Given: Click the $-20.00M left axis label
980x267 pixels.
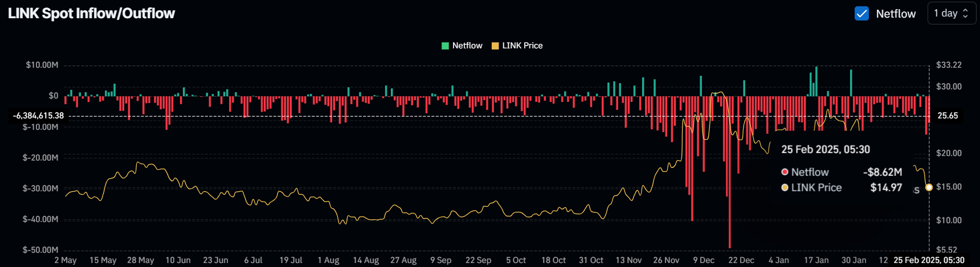Looking at the screenshot, I should click(40, 158).
